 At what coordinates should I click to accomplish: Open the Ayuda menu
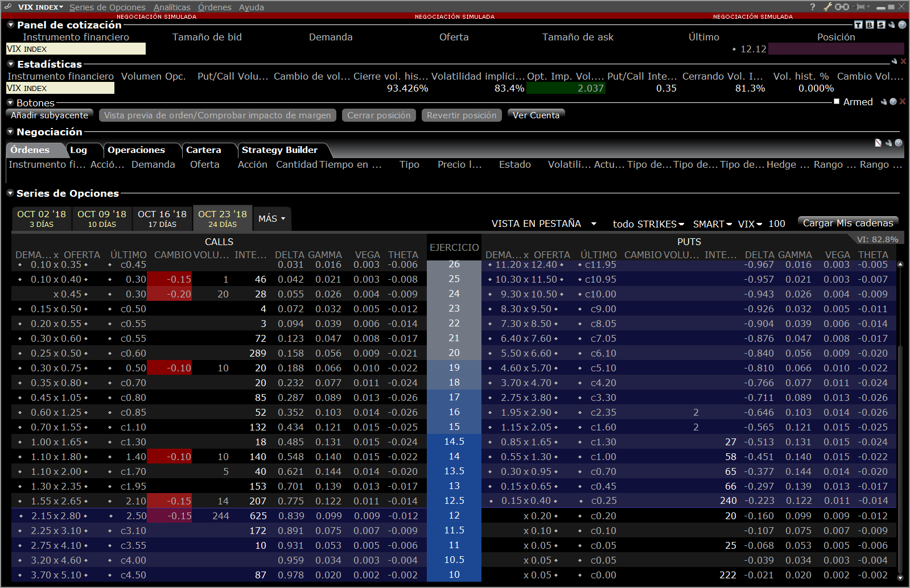[251, 7]
